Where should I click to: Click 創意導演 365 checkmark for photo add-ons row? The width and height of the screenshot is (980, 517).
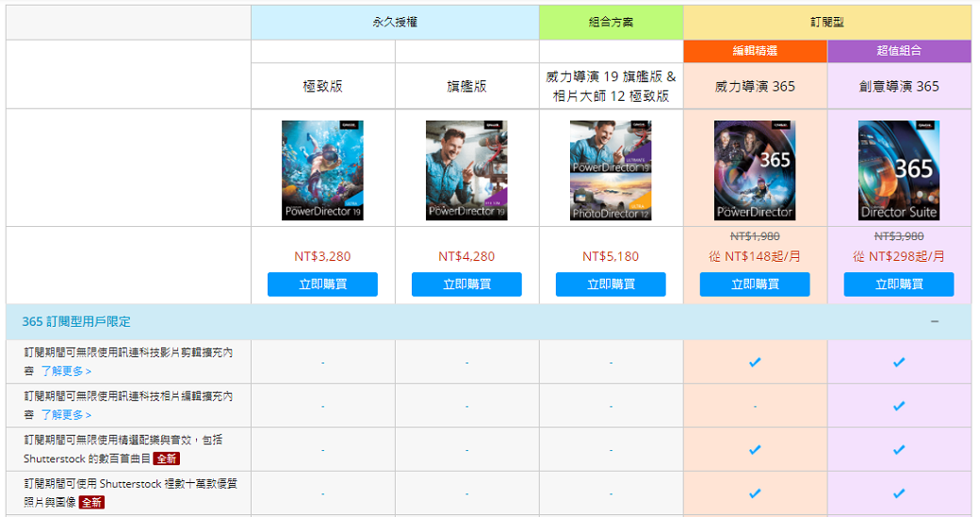899,406
